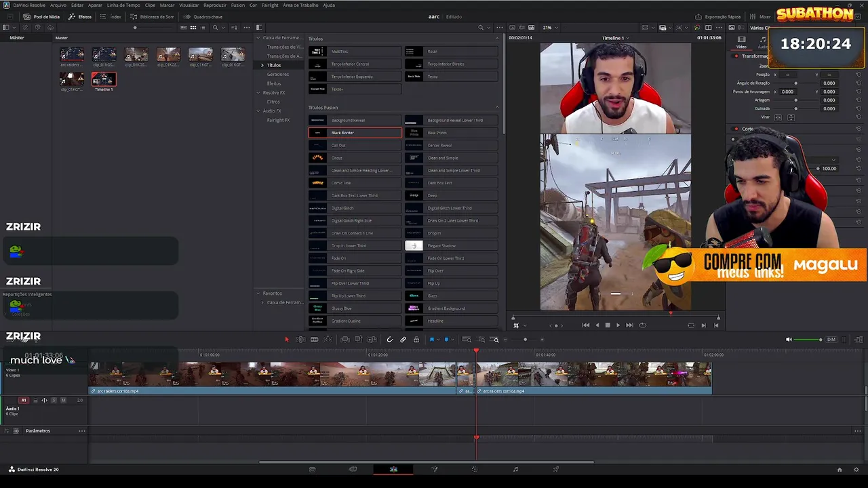Flip clip horizontally in Virar
Image resolution: width=868 pixels, height=488 pixels.
pos(778,117)
